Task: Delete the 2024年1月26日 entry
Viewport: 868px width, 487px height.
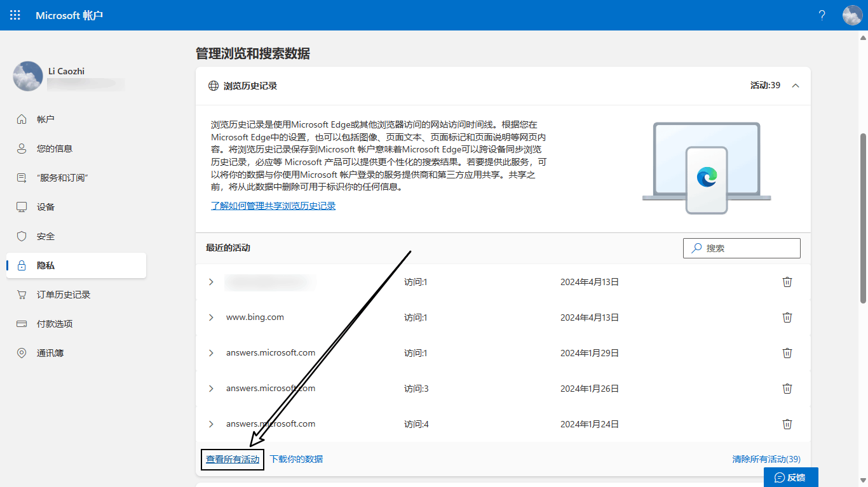Action: tap(787, 389)
